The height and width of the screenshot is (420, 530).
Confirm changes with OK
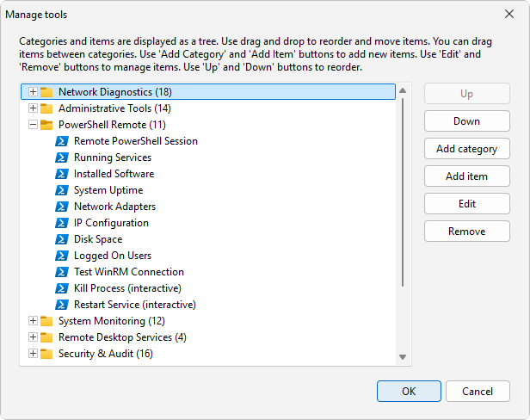point(409,392)
